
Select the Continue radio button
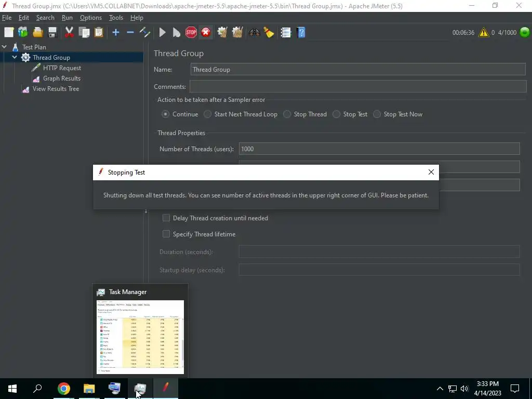(165, 114)
